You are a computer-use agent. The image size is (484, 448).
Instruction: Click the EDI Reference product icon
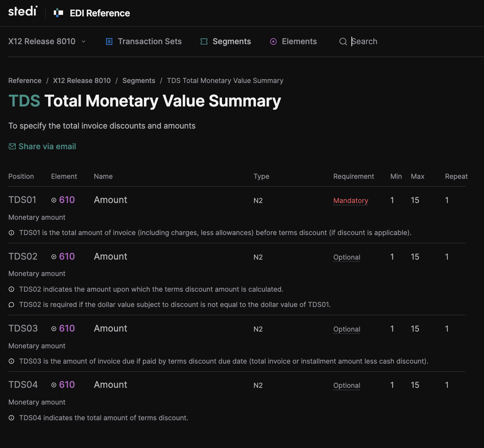58,13
